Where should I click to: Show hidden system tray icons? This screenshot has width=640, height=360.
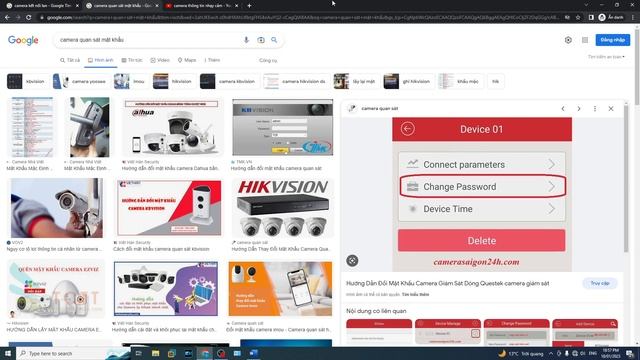click(551, 353)
